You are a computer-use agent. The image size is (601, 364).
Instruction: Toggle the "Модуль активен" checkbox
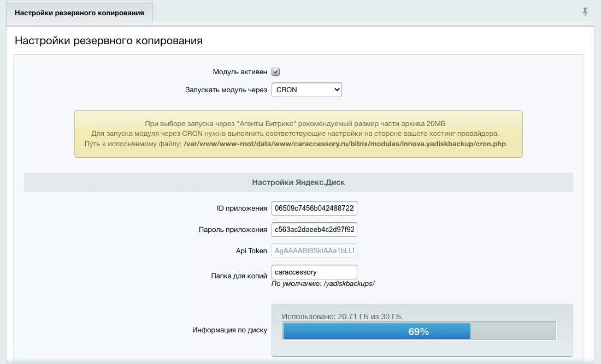(276, 72)
